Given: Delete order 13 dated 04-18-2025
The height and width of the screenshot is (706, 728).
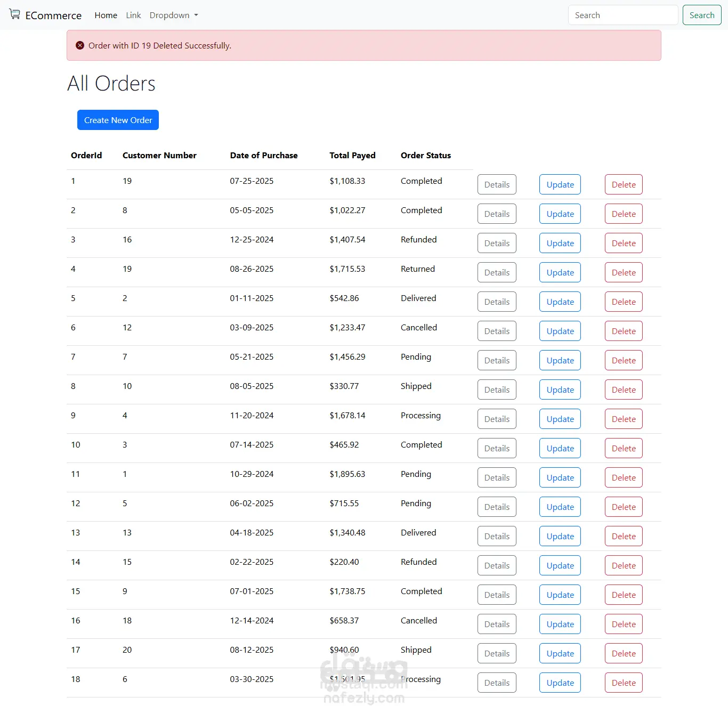Looking at the screenshot, I should 624,536.
